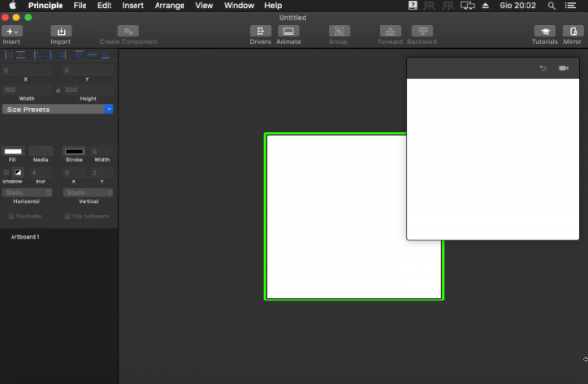
Task: Click the Width field showing 300
Action: (x=27, y=90)
